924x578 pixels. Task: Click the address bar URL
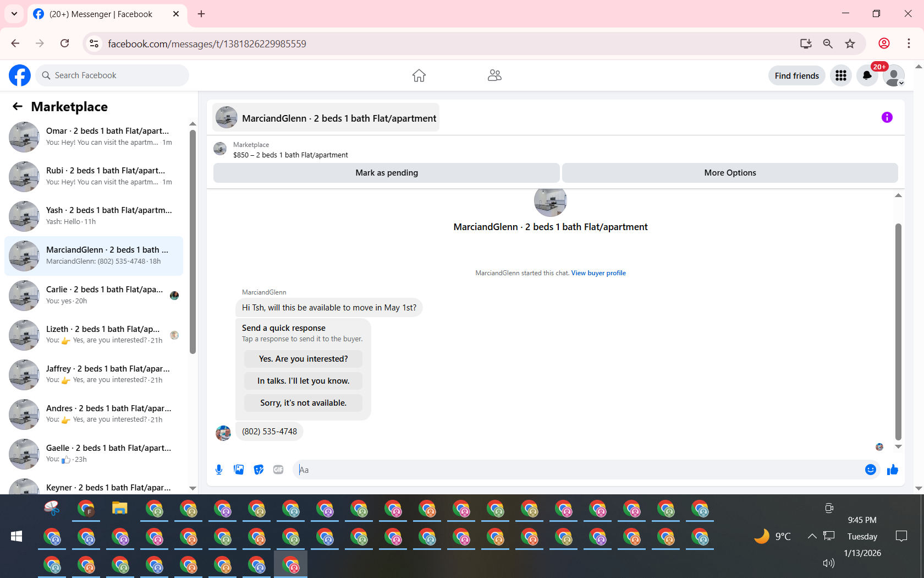pos(207,43)
